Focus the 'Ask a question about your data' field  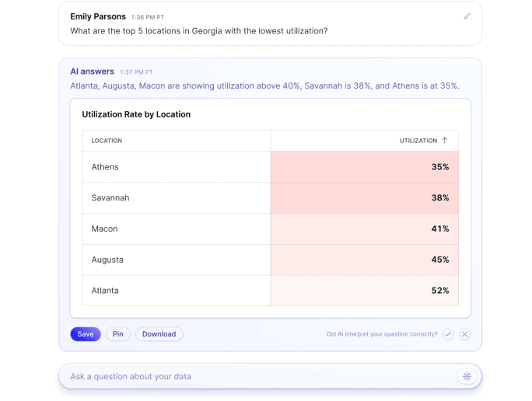[257, 376]
